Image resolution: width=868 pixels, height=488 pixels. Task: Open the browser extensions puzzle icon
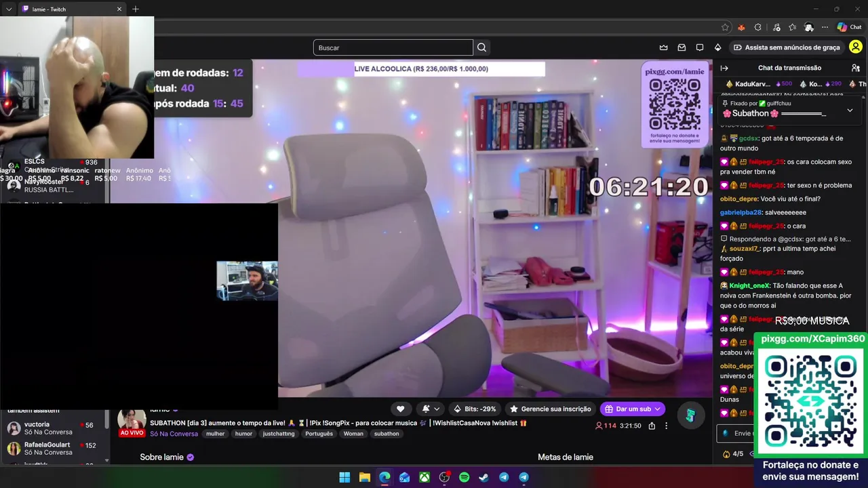pyautogui.click(x=757, y=27)
